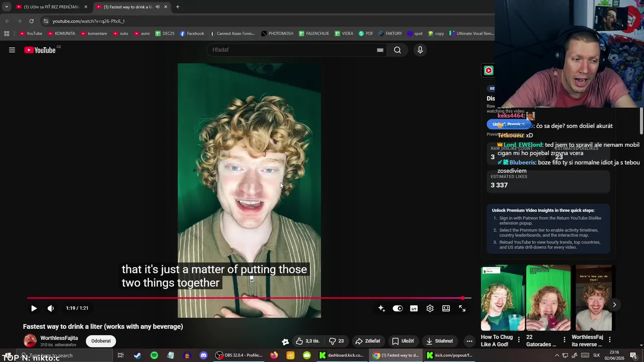Toggle subtitles/closed captions in player

[414, 308]
